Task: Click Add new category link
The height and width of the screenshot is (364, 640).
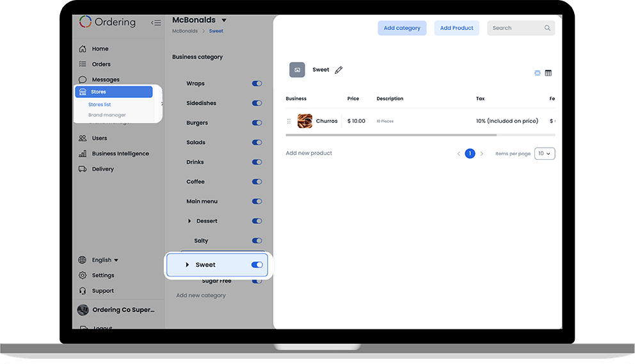Action: [201, 296]
